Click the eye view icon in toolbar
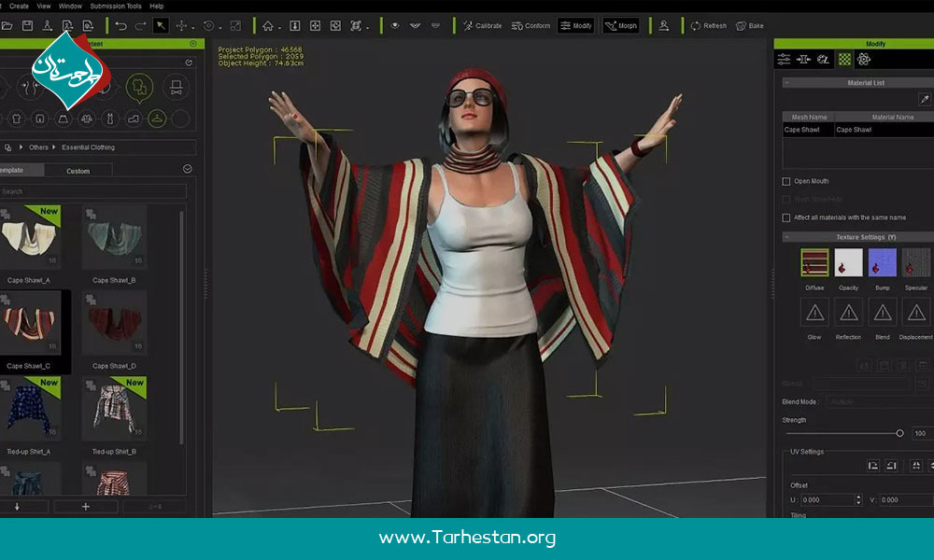The width and height of the screenshot is (934, 560). coord(395,25)
